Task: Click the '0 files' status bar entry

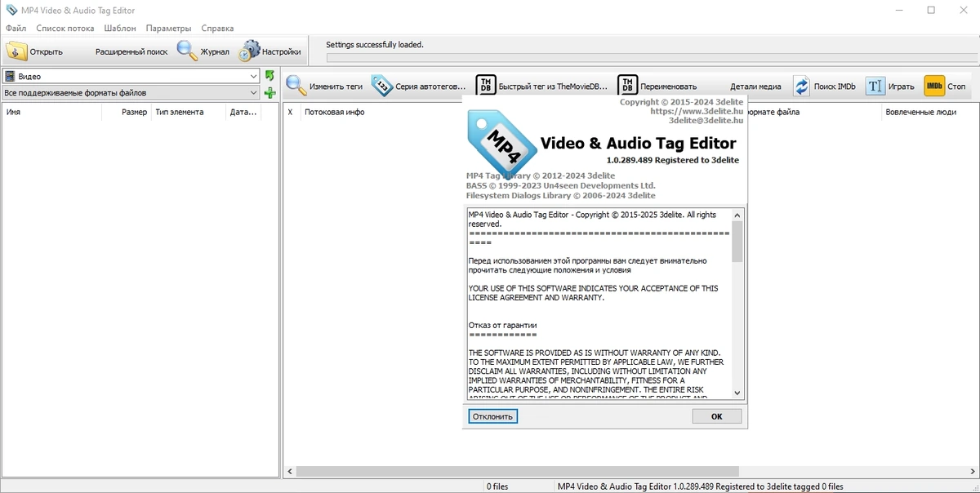Action: coord(497,486)
